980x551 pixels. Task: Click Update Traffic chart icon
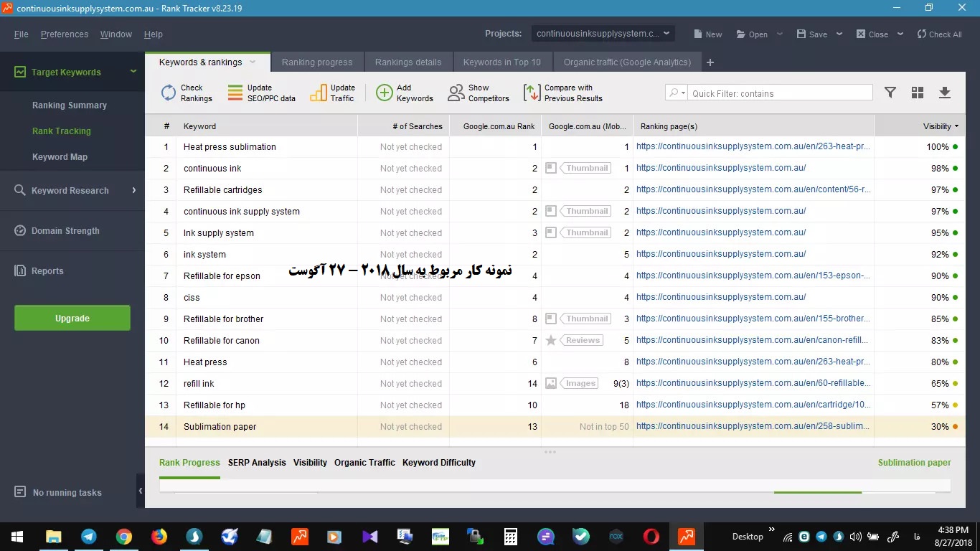tap(319, 93)
